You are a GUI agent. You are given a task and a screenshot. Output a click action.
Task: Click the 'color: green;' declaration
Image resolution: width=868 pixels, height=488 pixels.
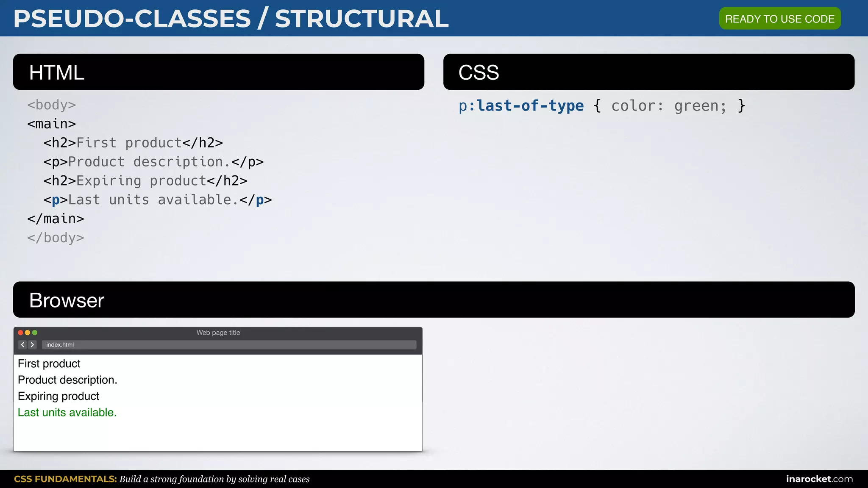tap(668, 105)
